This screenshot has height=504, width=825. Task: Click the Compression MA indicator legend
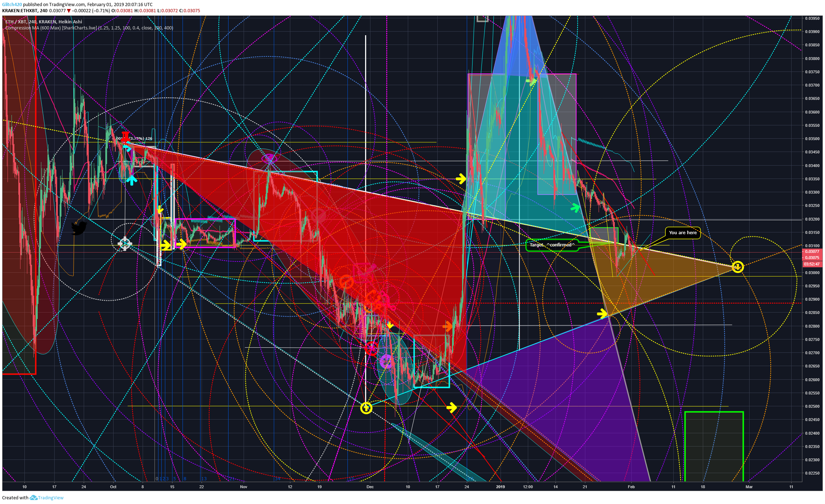89,28
